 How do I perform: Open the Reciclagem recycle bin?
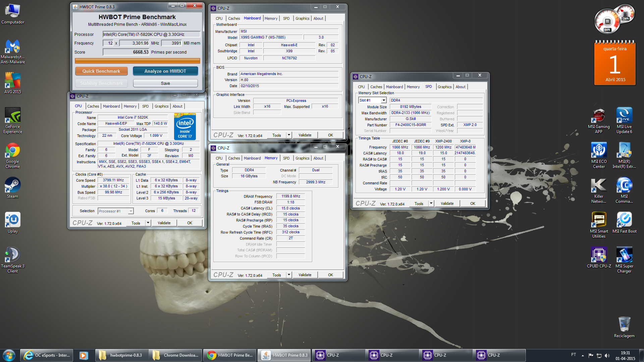click(624, 327)
